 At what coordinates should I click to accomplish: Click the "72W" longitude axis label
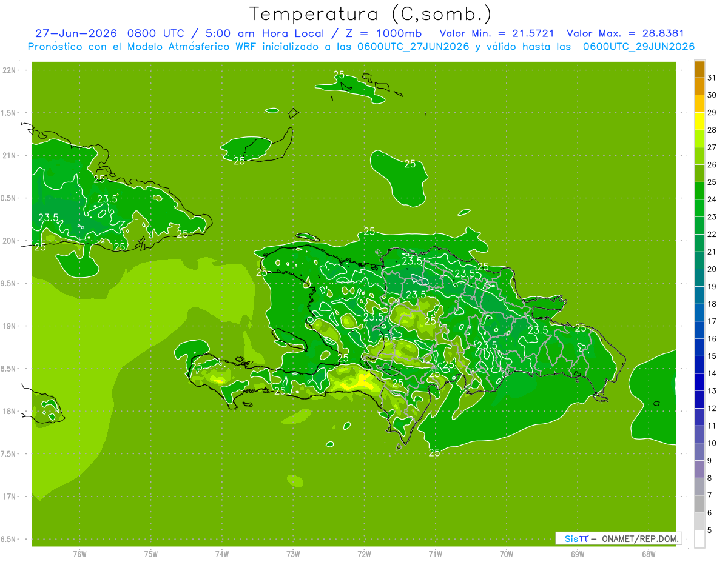(x=364, y=554)
